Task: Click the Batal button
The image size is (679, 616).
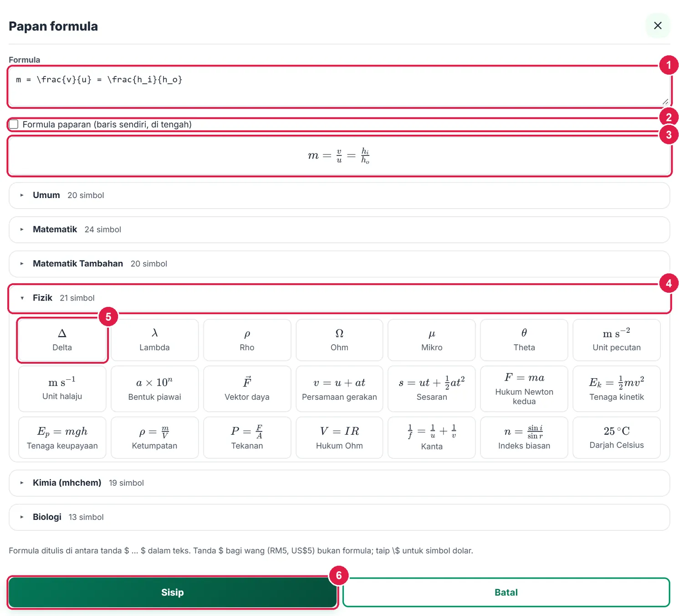Action: [506, 592]
